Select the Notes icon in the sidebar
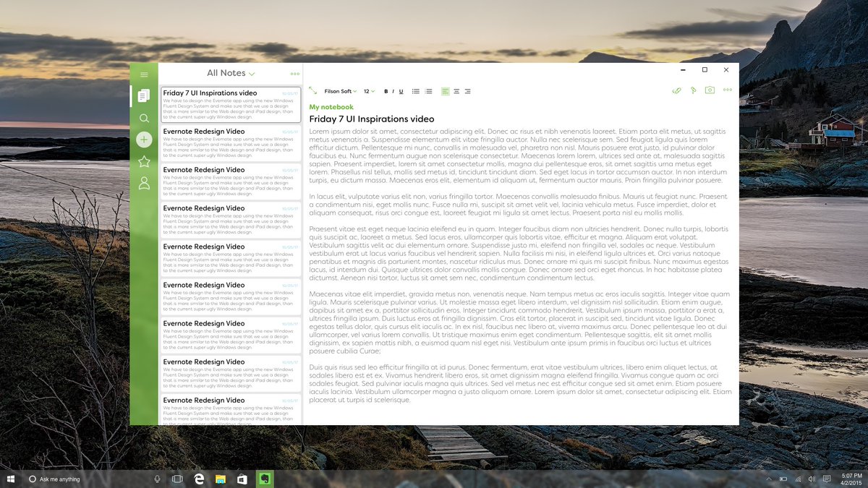868x488 pixels. point(144,95)
